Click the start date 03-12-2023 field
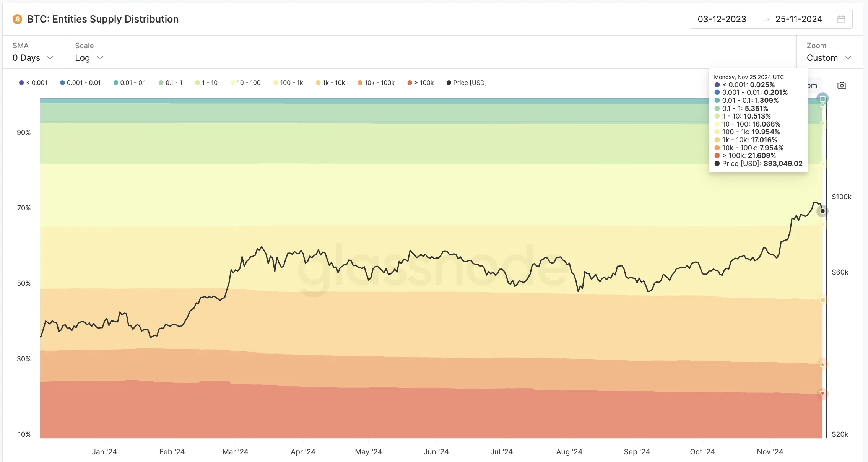The image size is (868, 462). (722, 19)
